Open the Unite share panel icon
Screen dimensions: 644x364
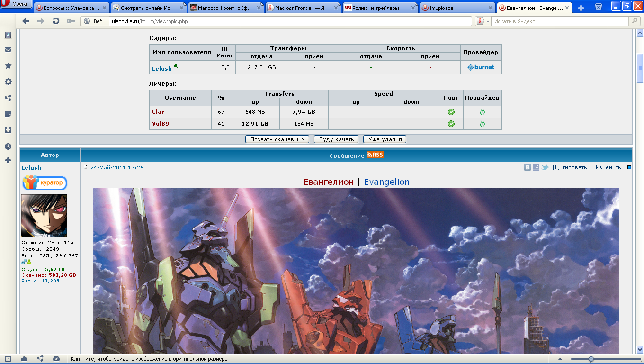8,98
